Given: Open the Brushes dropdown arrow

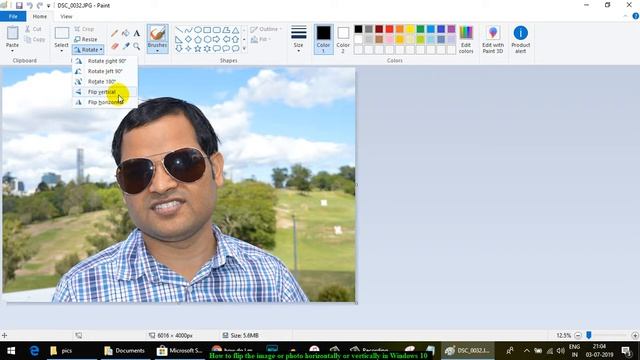Looking at the screenshot, I should 158,51.
